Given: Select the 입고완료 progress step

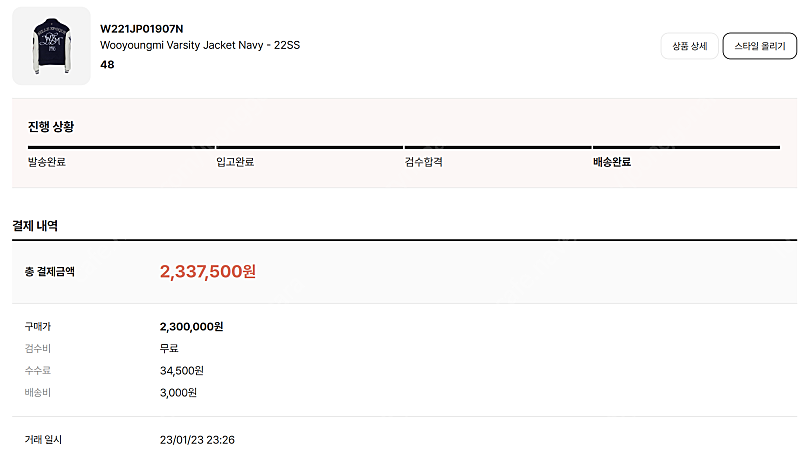Looking at the screenshot, I should (x=235, y=162).
